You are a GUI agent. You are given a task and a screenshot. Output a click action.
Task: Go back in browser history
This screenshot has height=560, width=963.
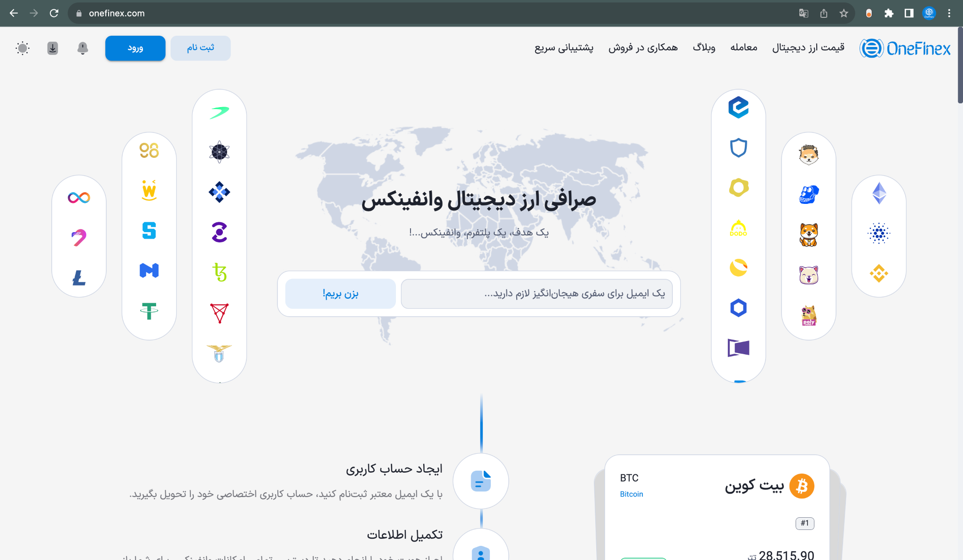(x=14, y=13)
